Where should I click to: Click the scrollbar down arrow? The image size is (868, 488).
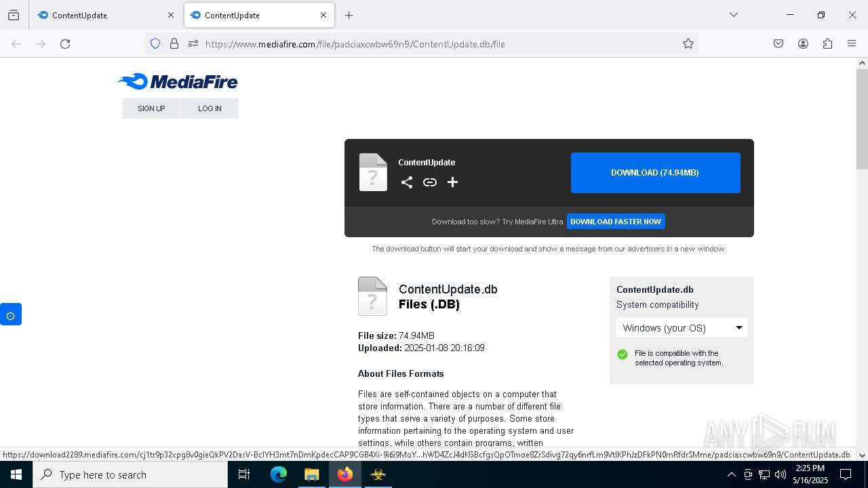click(x=862, y=455)
